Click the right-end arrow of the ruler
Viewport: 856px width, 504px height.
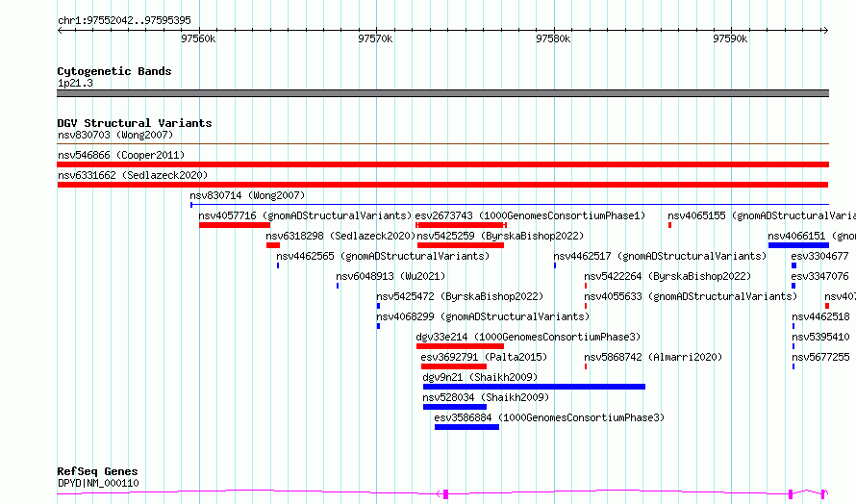tap(825, 31)
